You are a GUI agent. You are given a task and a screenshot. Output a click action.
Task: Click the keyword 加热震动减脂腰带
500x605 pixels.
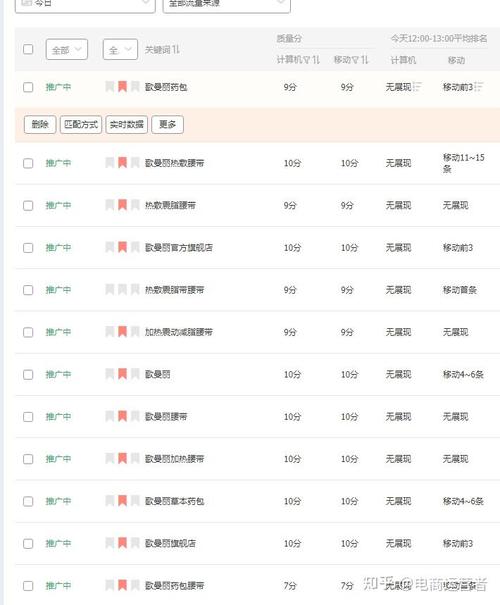179,332
